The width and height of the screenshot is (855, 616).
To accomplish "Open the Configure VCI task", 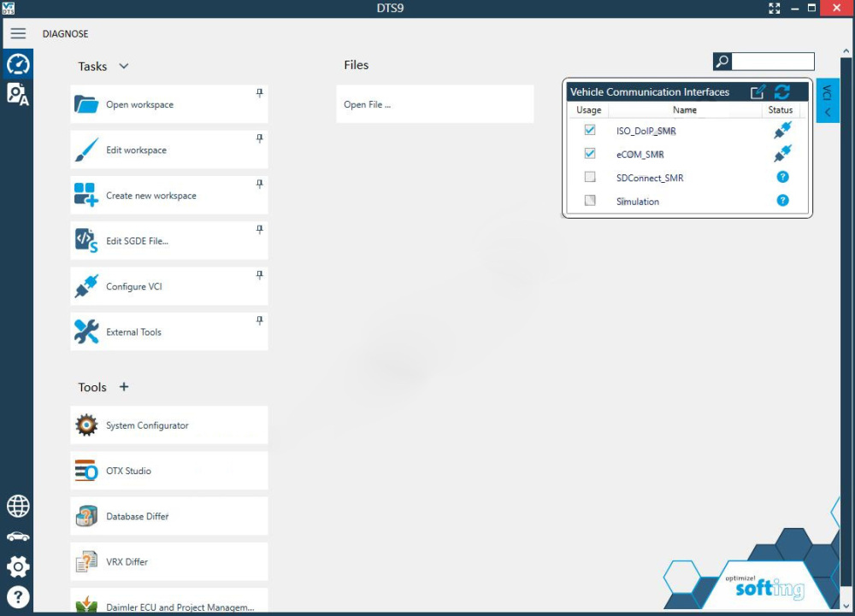I will coord(169,286).
